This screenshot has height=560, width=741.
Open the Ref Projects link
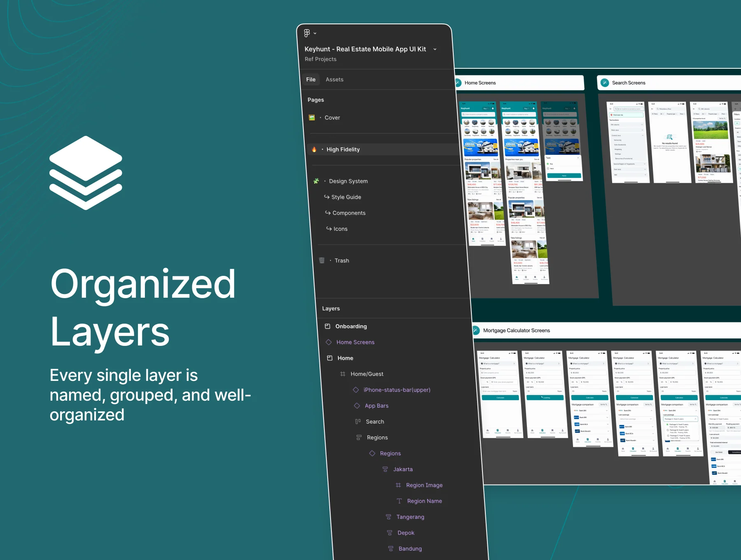click(x=320, y=59)
